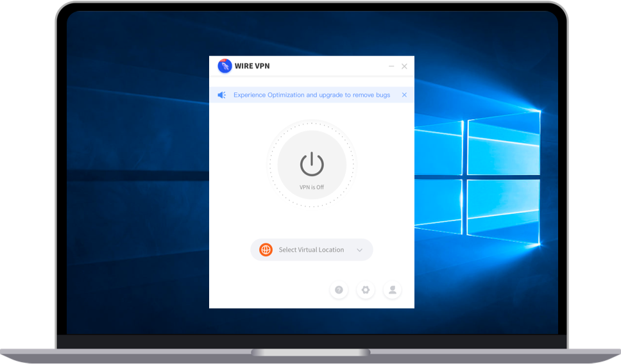Close the Wire VPN window

404,67
